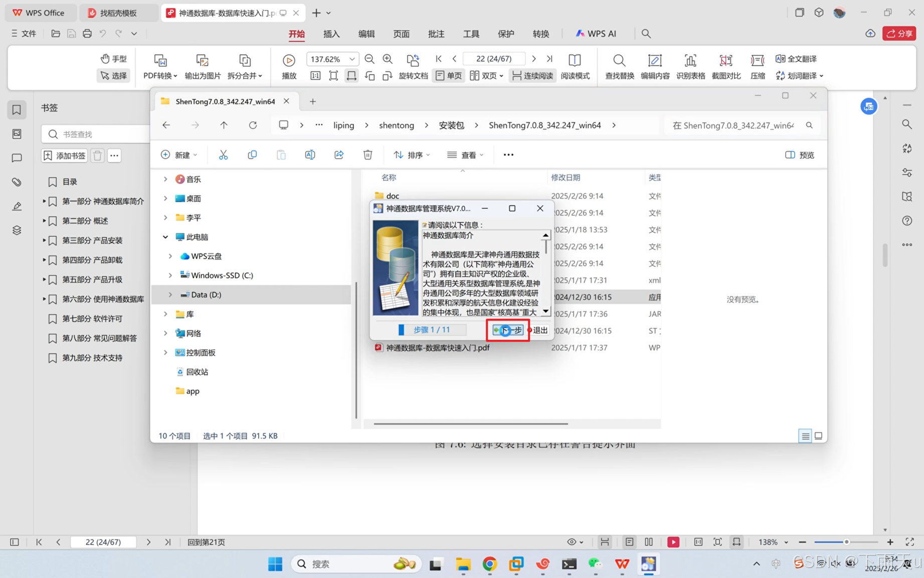Expand 第一部分 神通数据库简介 bookmark
This screenshot has height=578, width=924.
click(x=44, y=201)
